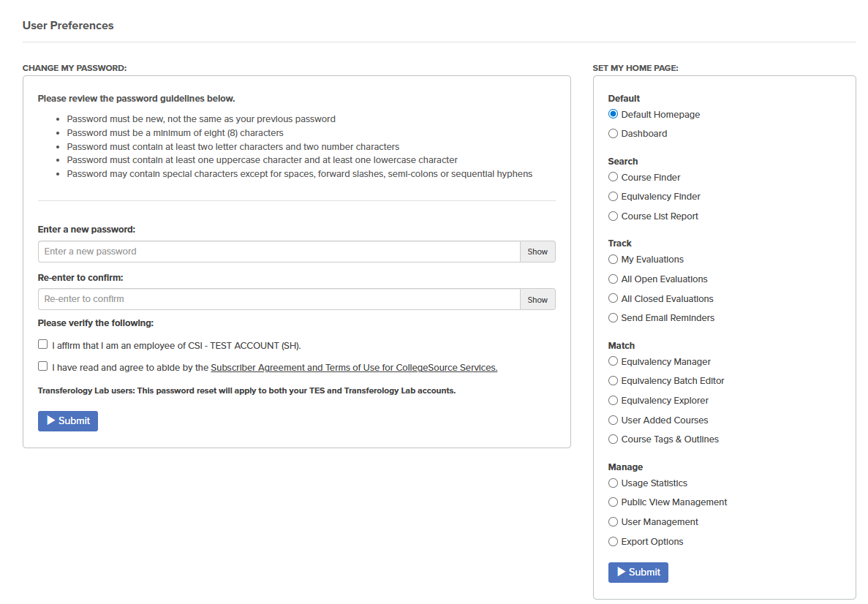
Task: Click the minimum of eight characters guideline
Action: pos(175,133)
